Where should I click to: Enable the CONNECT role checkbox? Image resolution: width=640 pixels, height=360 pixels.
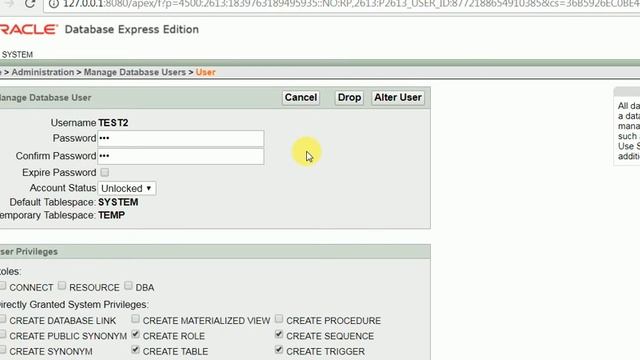click(x=2, y=285)
